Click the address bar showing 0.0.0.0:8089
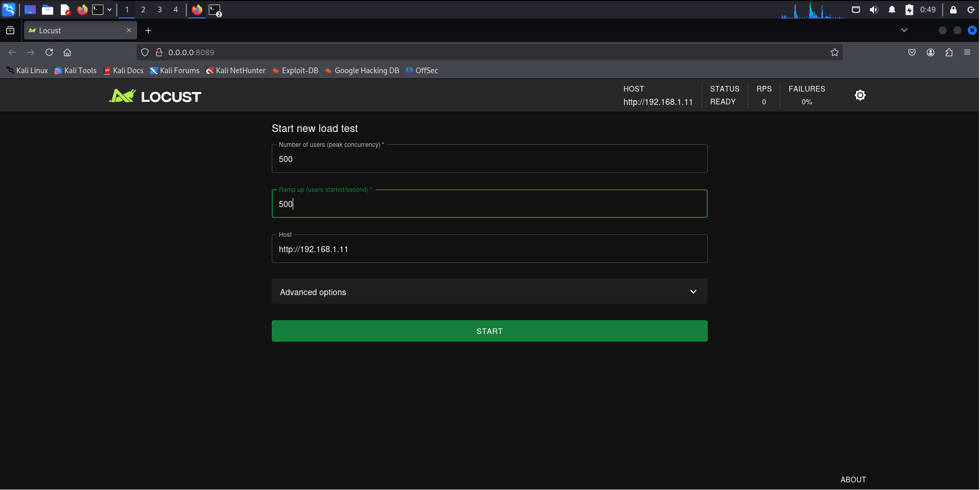 point(490,52)
